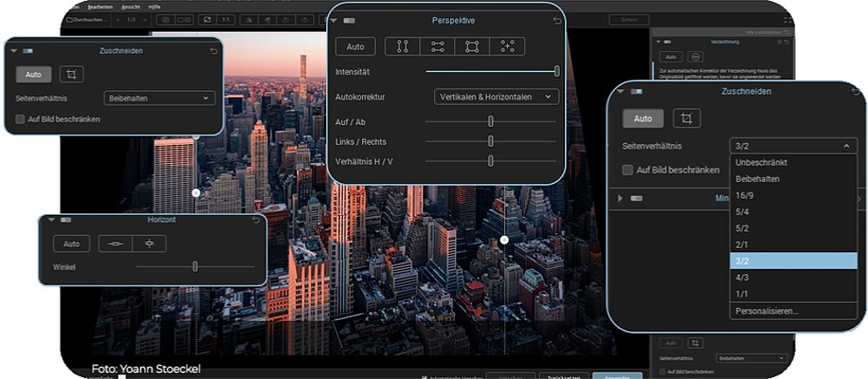Click the Intensität slider handle

(x=557, y=71)
